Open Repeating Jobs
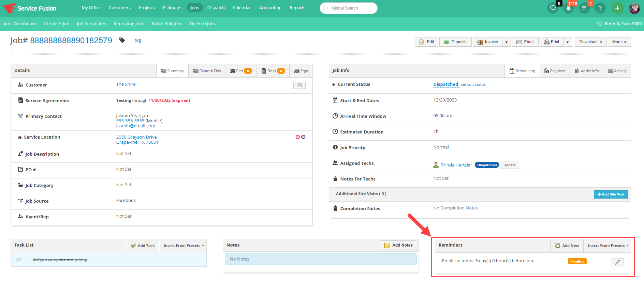Viewport: 644px width, 283px height. tap(129, 24)
